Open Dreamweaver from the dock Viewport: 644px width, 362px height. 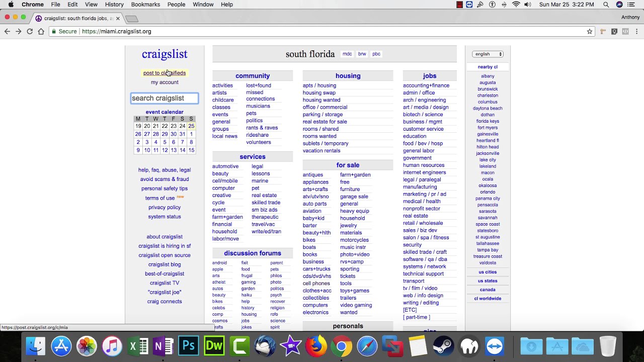[214, 346]
